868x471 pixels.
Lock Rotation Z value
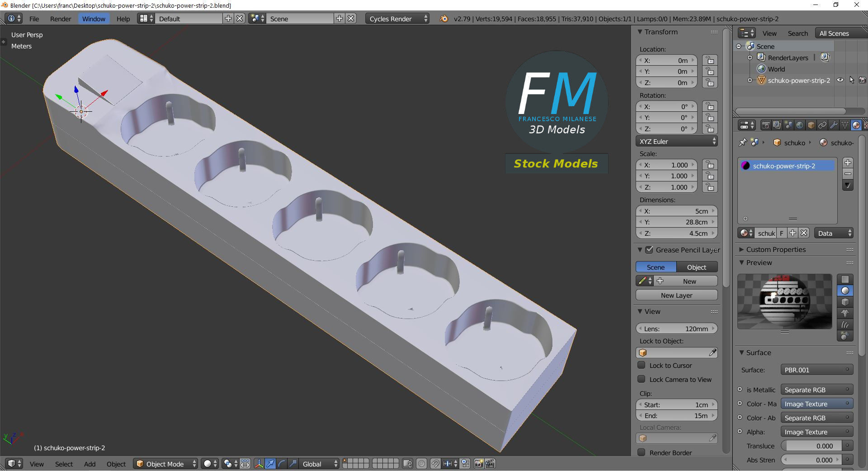(710, 128)
